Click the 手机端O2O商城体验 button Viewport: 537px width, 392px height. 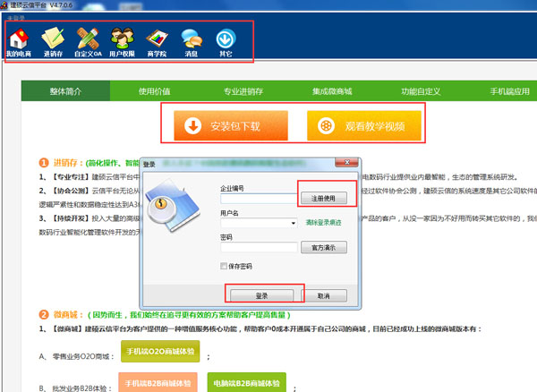pos(160,351)
